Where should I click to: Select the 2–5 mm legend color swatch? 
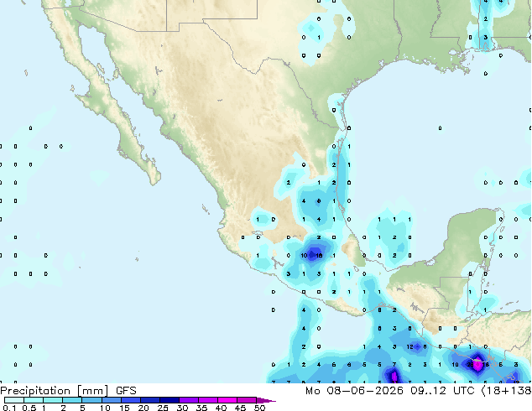[x=72, y=400]
